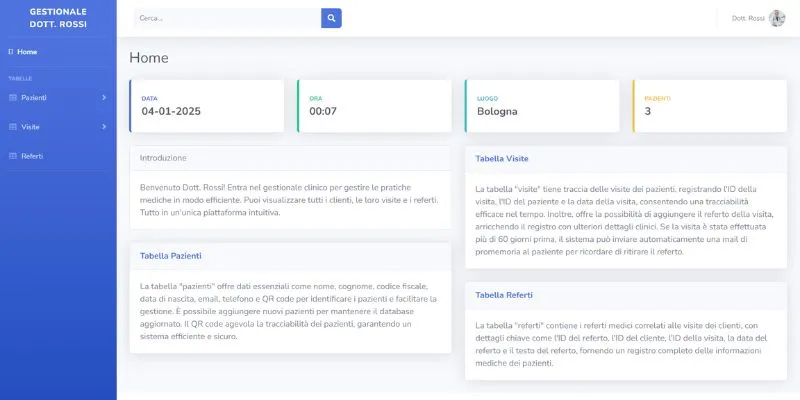The width and height of the screenshot is (800, 400).
Task: Click the Referti table icon
Action: tap(12, 156)
